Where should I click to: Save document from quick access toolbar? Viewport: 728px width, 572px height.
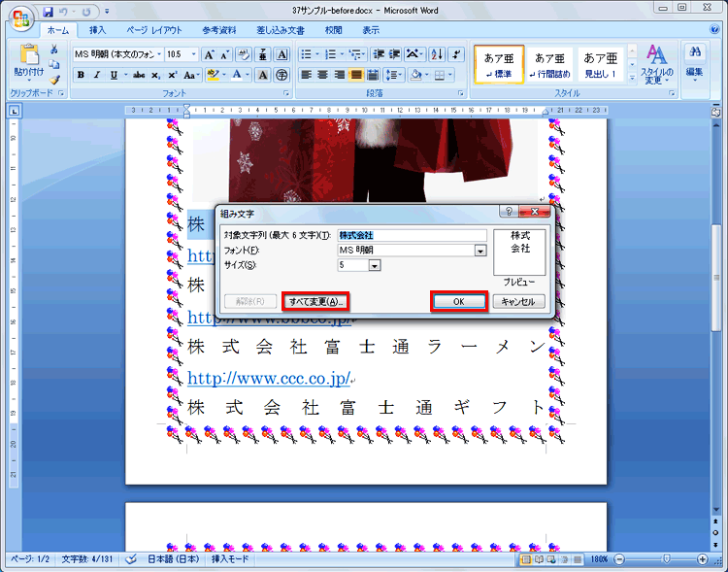[48, 12]
